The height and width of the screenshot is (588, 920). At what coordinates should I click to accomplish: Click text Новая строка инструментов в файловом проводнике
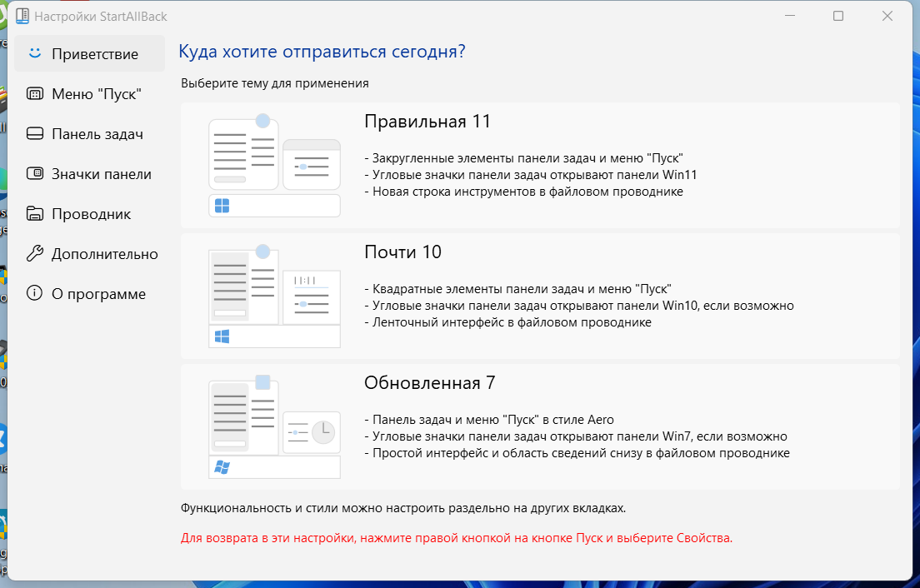523,192
